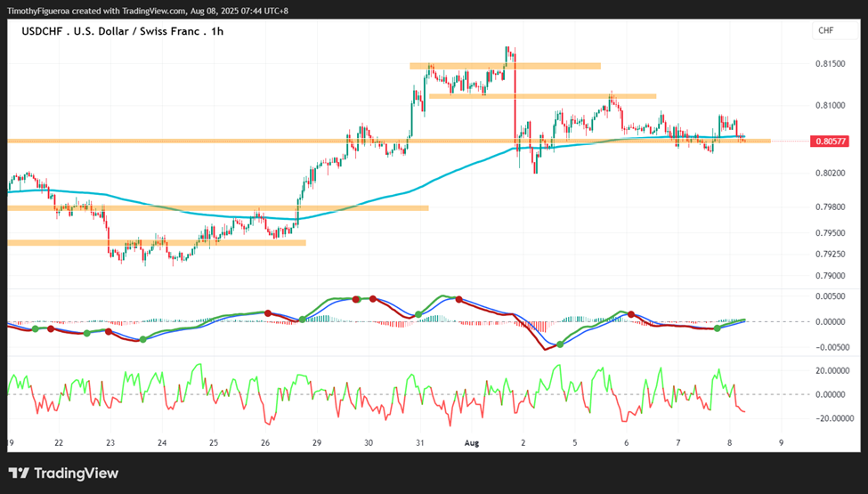868x494 pixels.
Task: Click the red MACD dot near date 26
Action: [x=268, y=313]
